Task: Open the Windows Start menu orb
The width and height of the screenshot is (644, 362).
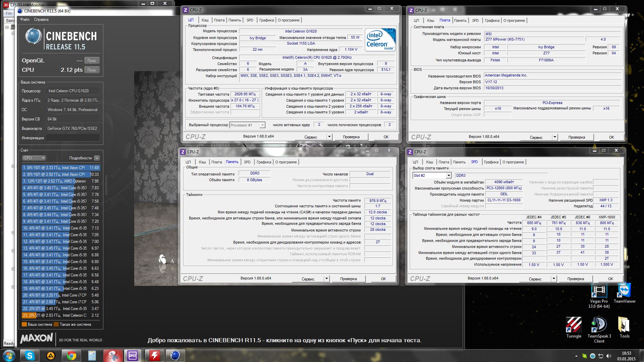Action: 9,355
